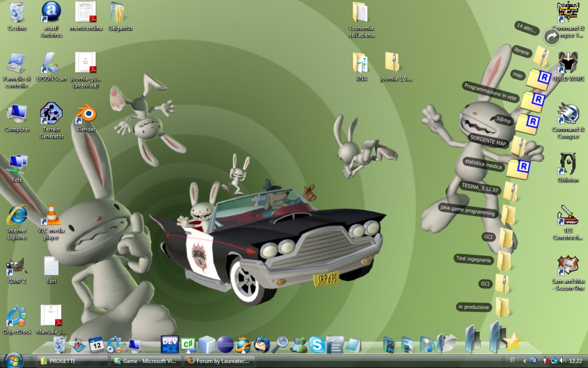
Task: Click the 12.22 taskbar clock
Action: (x=575, y=361)
